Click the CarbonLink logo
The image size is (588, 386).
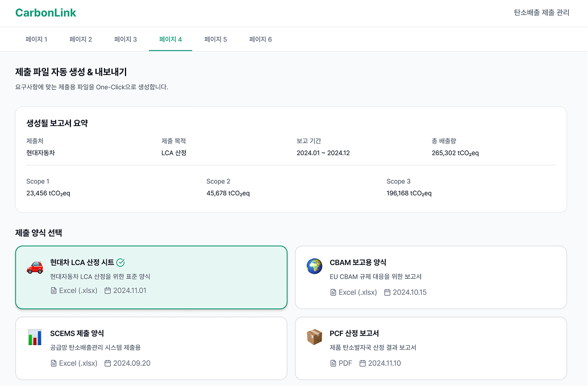coord(45,12)
